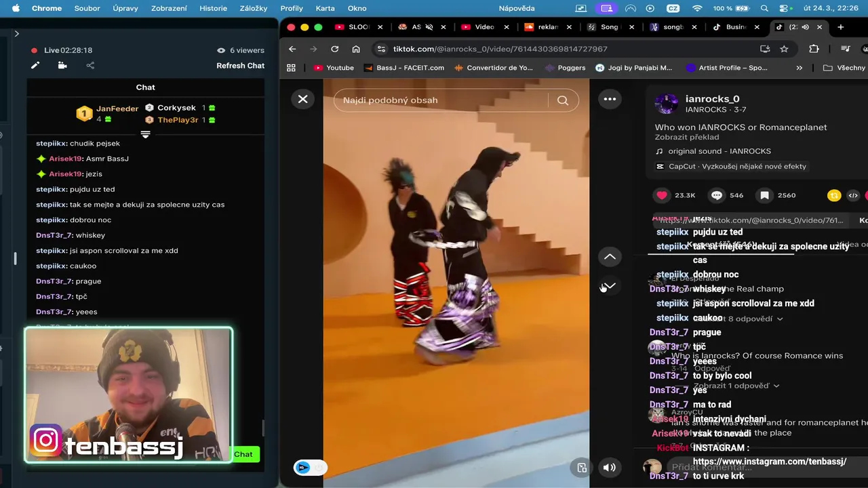The height and width of the screenshot is (488, 868).
Task: Open the media control icon in Chrome toolbar
Action: [845, 49]
